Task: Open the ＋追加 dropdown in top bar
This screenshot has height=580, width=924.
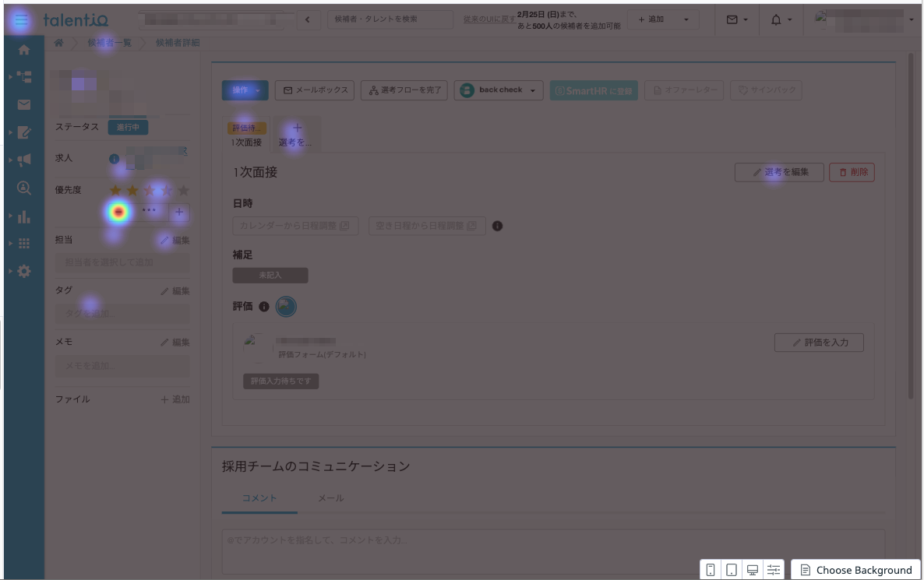Action: click(x=663, y=19)
